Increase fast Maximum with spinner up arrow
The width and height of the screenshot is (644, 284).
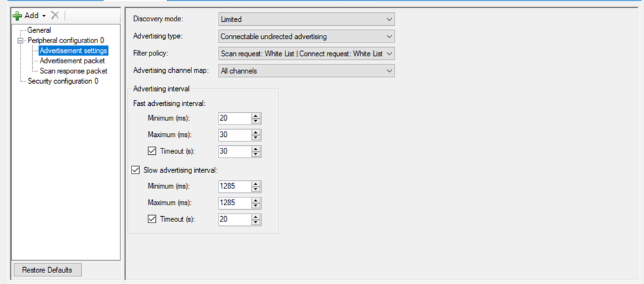[x=257, y=132]
